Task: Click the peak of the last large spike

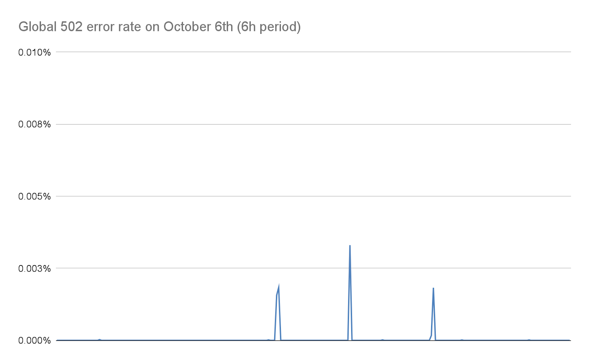Action: 433,288
